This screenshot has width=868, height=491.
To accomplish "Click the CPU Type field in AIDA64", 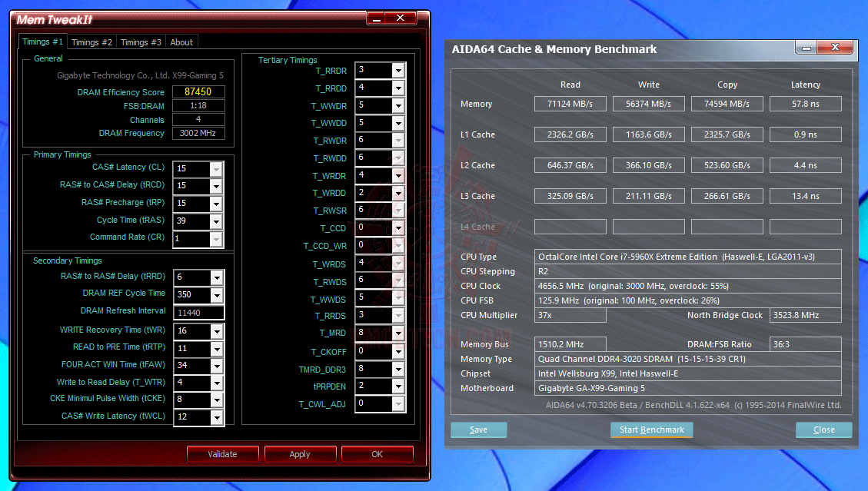I will tap(687, 257).
